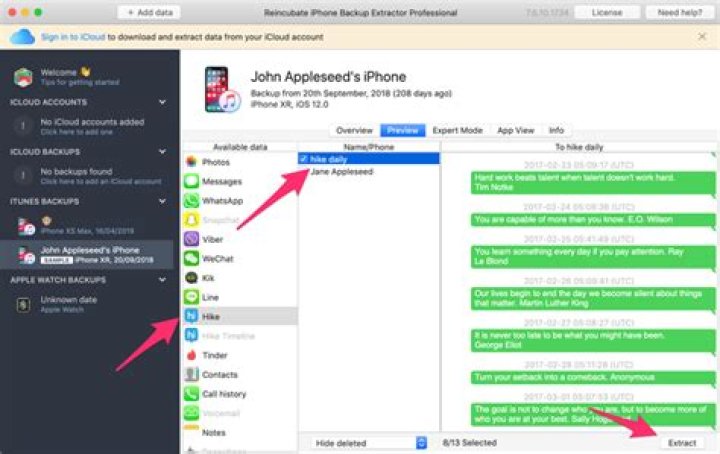Screen dimensions: 720x454
Task: Click the Extract button
Action: (684, 442)
